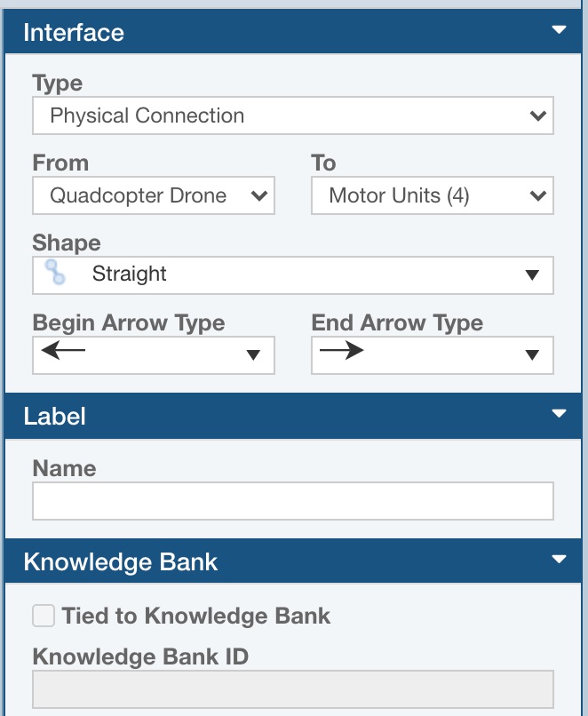Enable the Tied to Knowledge Bank checkbox
The height and width of the screenshot is (716, 588).
44,616
